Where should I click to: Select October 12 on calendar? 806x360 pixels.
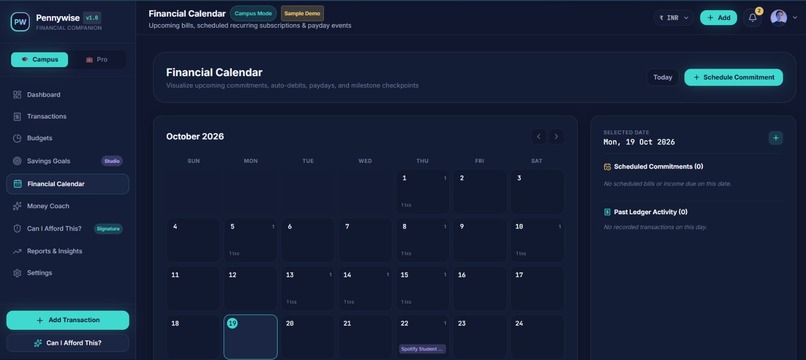pyautogui.click(x=250, y=289)
